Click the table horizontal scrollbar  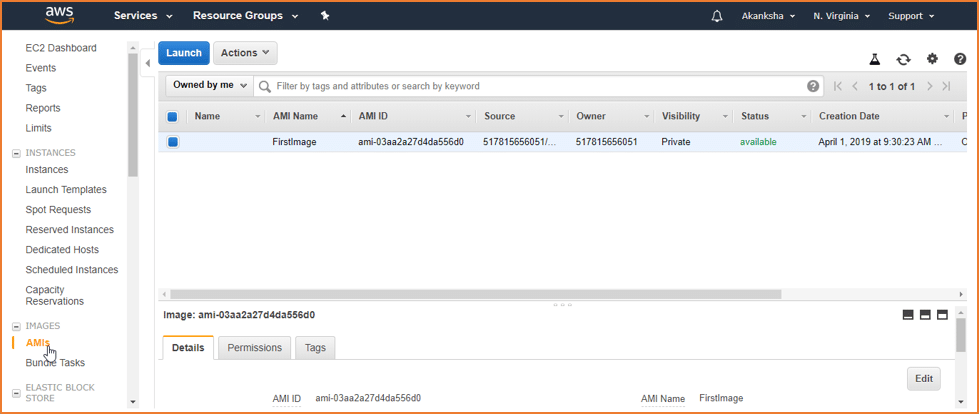tap(475, 293)
